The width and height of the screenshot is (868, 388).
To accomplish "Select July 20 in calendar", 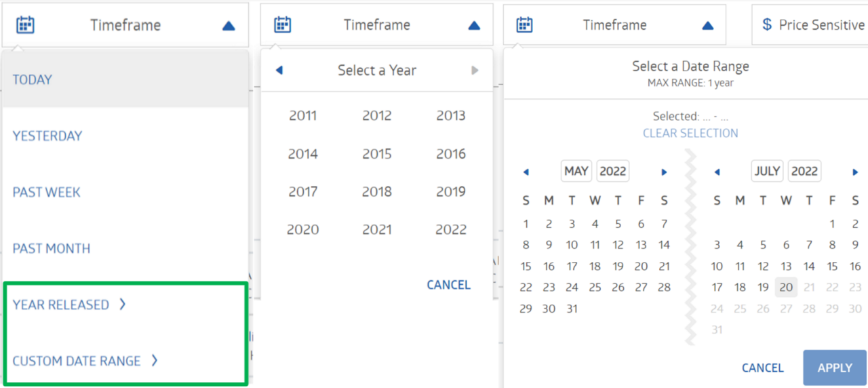I will [x=787, y=288].
